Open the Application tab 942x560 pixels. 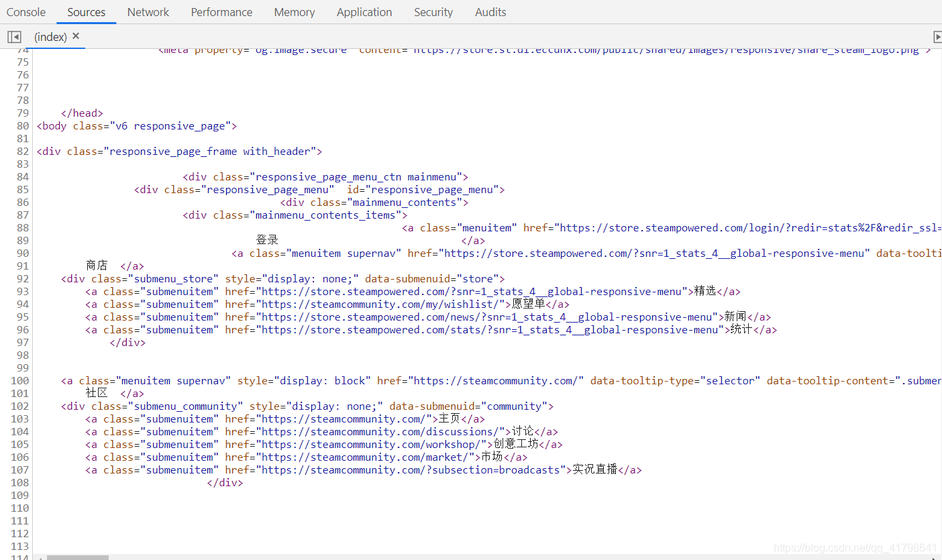click(x=364, y=12)
